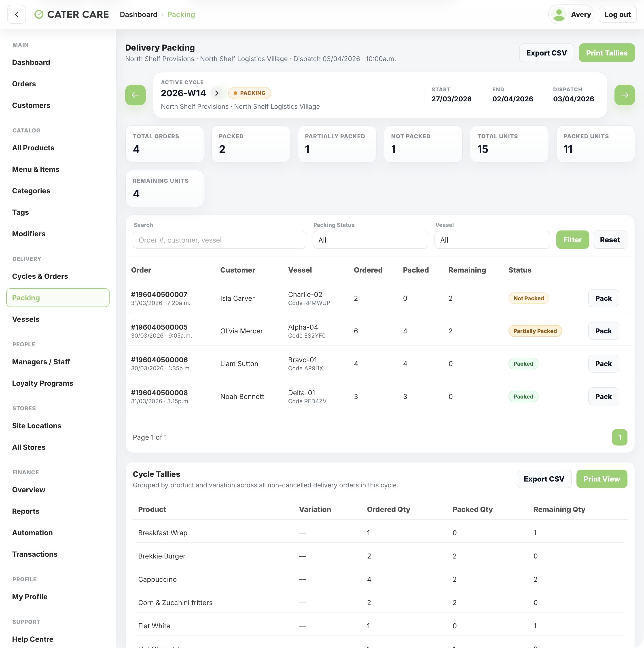Click Avery's user avatar icon
Image resolution: width=644 pixels, height=648 pixels.
tap(559, 14)
